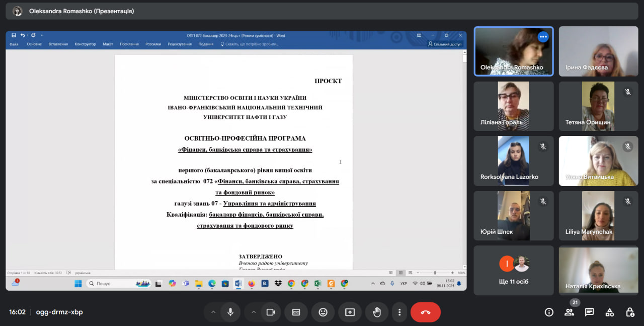
Task: Redo the action in Word's quick access toolbar
Action: pyautogui.click(x=33, y=35)
